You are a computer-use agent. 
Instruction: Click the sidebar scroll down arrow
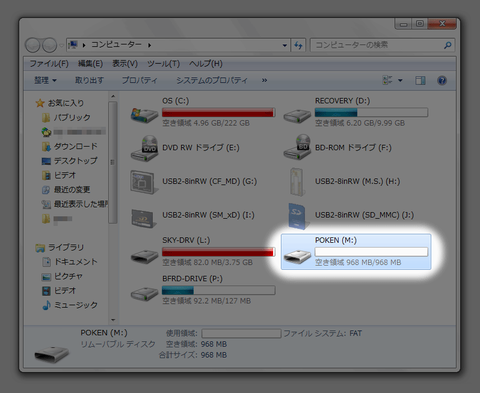(113, 320)
